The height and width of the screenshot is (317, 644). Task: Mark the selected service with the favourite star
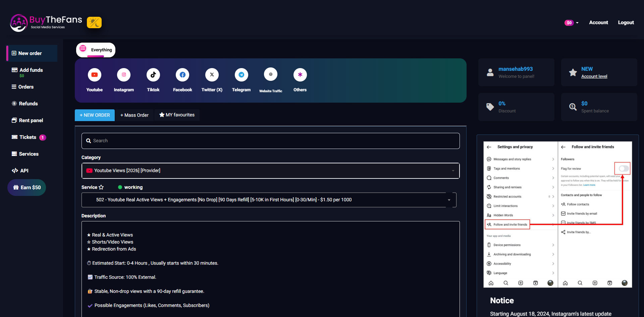coord(101,187)
